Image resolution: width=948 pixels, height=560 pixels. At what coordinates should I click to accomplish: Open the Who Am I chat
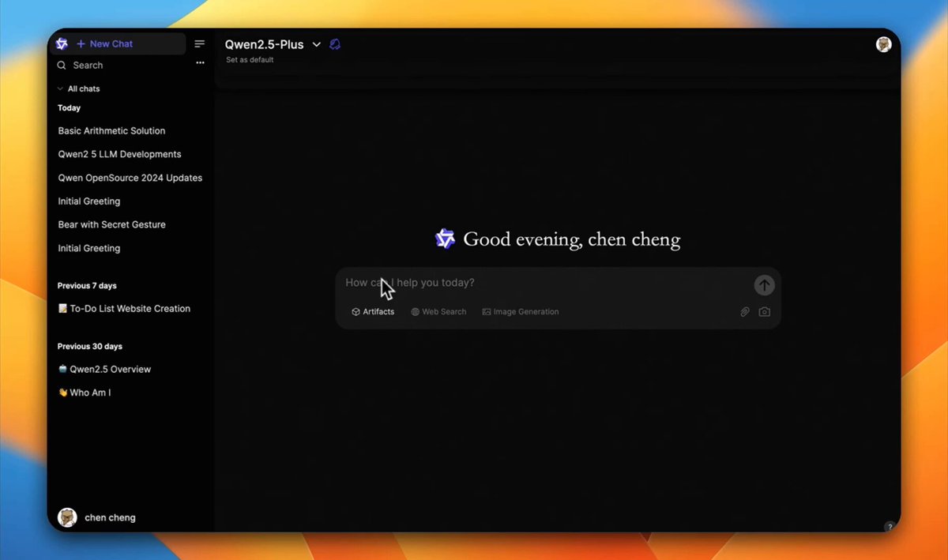point(85,393)
